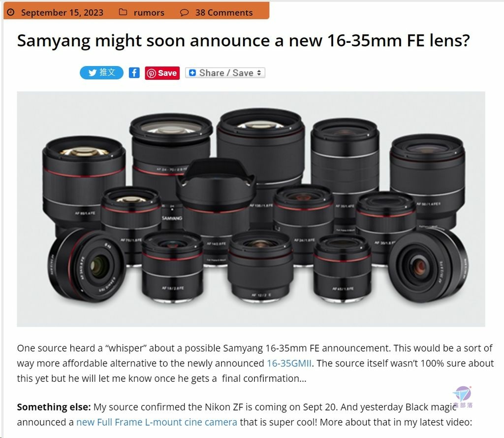Image resolution: width=504 pixels, height=438 pixels.
Task: Click the speech bubble comments icon
Action: tap(184, 12)
